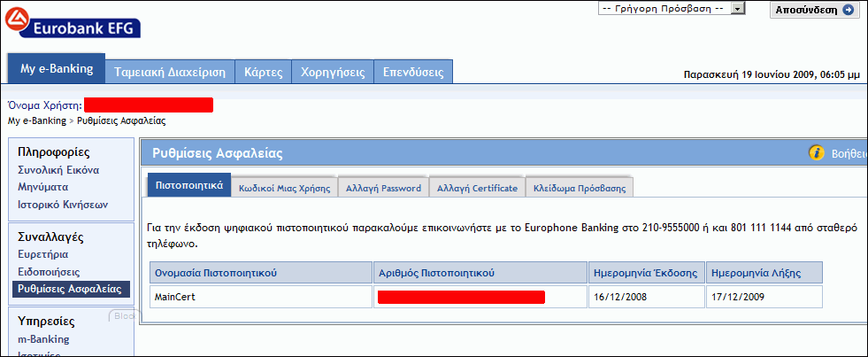Select Αλλαγή Certificate sub-tab

click(x=477, y=188)
